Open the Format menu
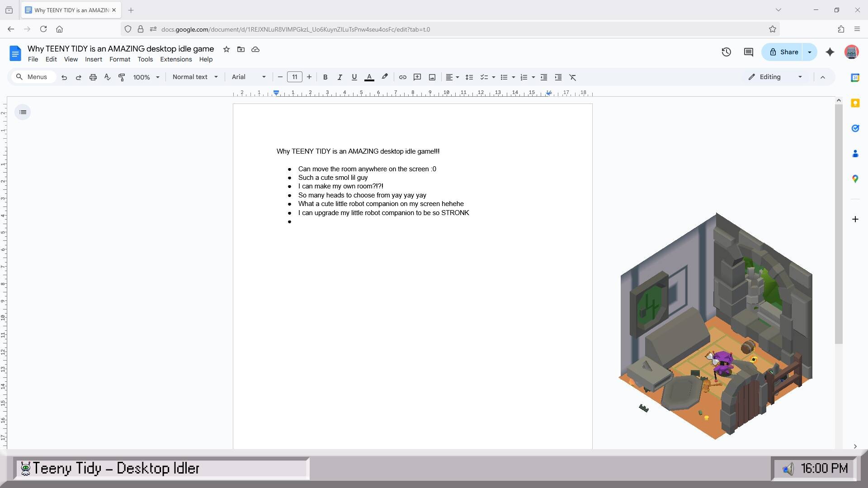Screen dimensions: 868x488 [x=119, y=59]
